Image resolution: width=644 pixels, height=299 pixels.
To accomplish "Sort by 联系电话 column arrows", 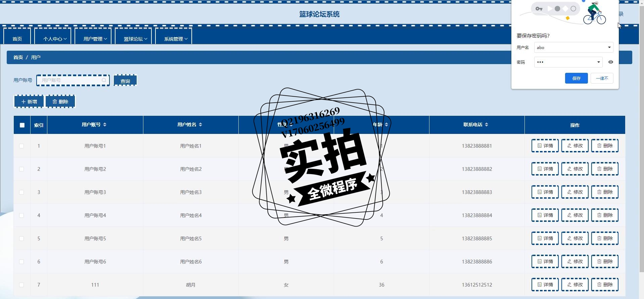I will pyautogui.click(x=487, y=124).
